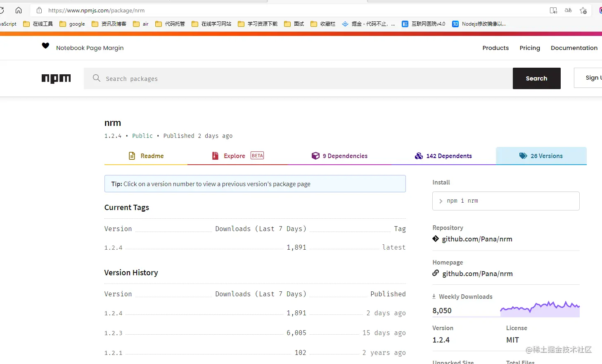Click the weekly downloads arrow icon
Viewport: 602px width, 364px height.
(x=434, y=296)
